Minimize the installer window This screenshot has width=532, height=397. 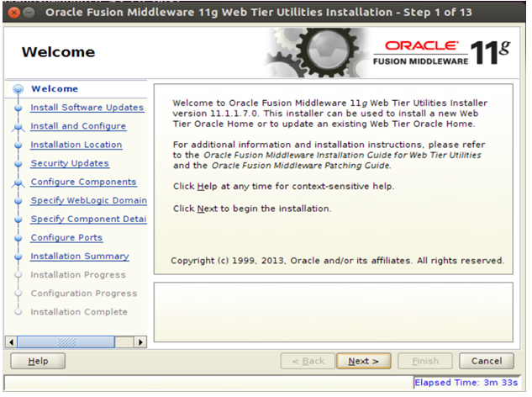coord(29,13)
